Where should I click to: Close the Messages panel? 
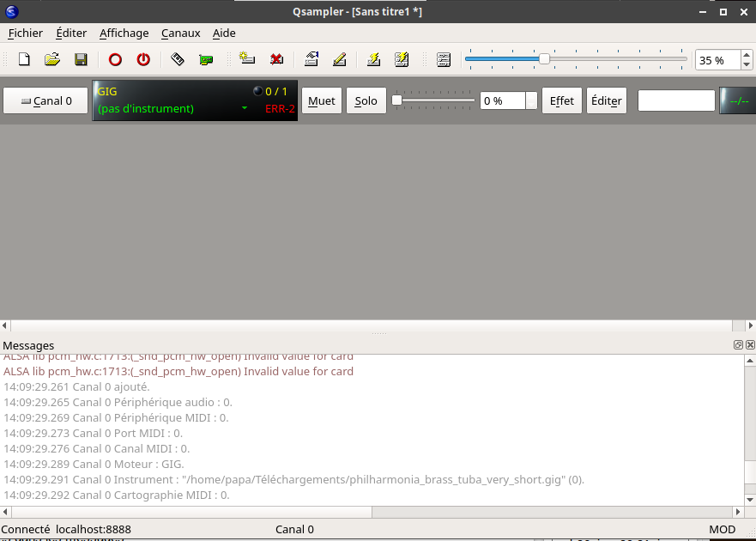click(x=750, y=344)
